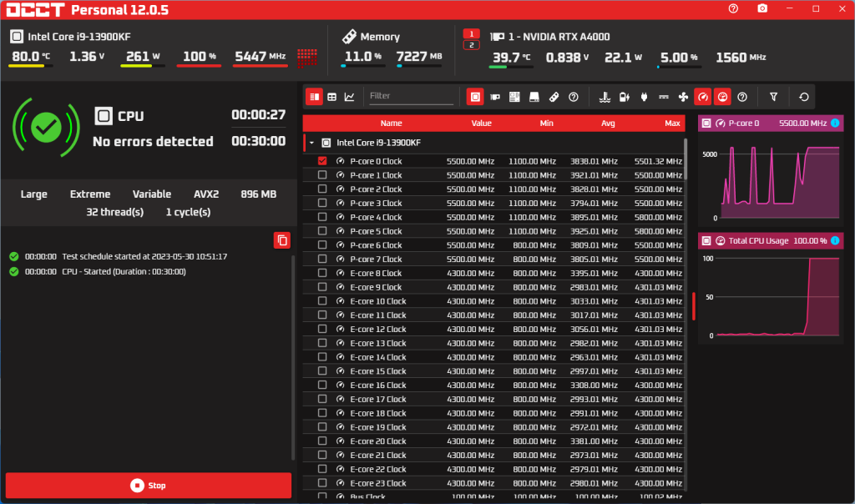
Task: Toggle the flat bar sensor filter icon beside the fan
Action: 664,97
